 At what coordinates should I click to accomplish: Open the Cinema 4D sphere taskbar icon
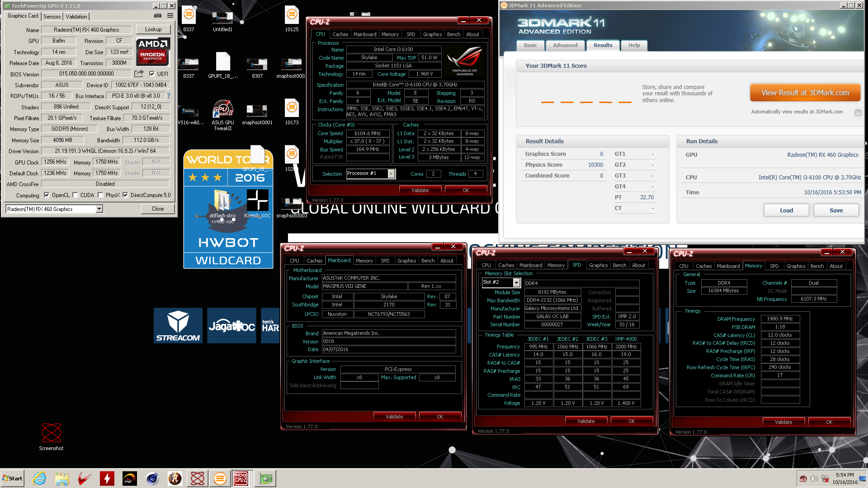click(152, 479)
